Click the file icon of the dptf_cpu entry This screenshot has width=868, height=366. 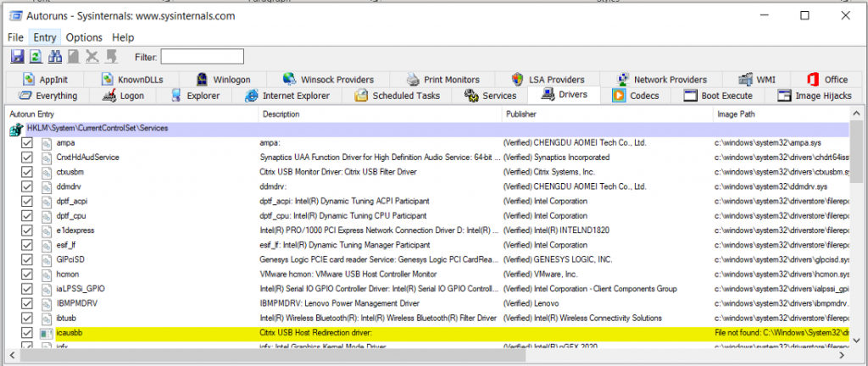pos(47,216)
